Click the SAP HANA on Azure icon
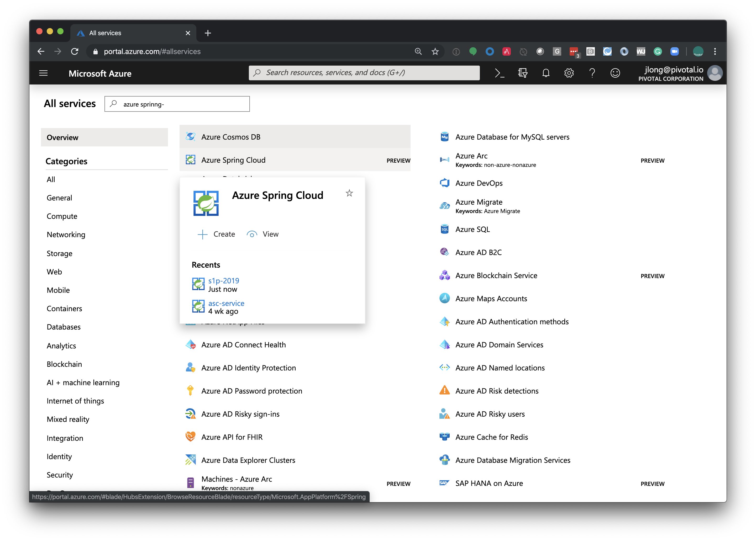The height and width of the screenshot is (541, 756). point(444,483)
